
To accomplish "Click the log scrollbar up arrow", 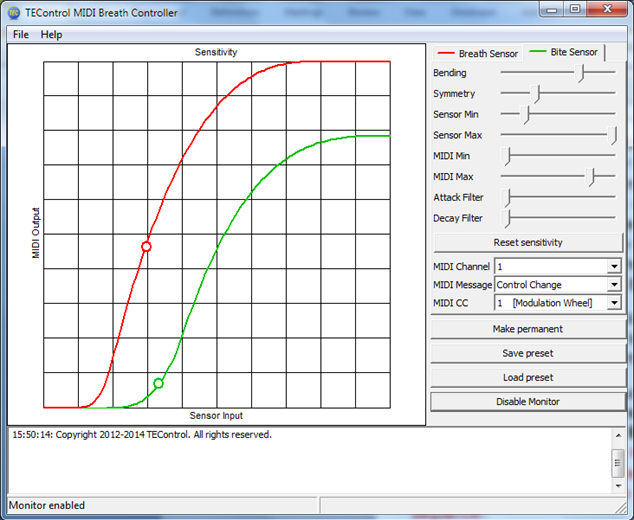I will 618,435.
